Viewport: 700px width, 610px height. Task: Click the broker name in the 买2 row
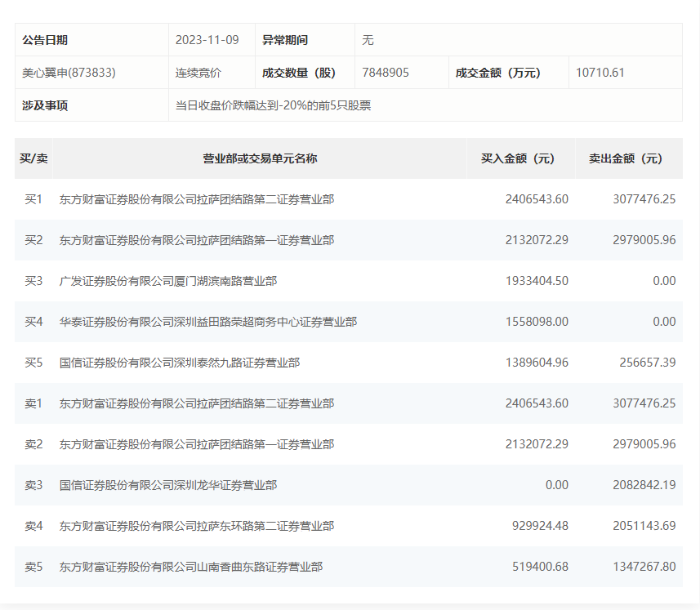pos(197,240)
